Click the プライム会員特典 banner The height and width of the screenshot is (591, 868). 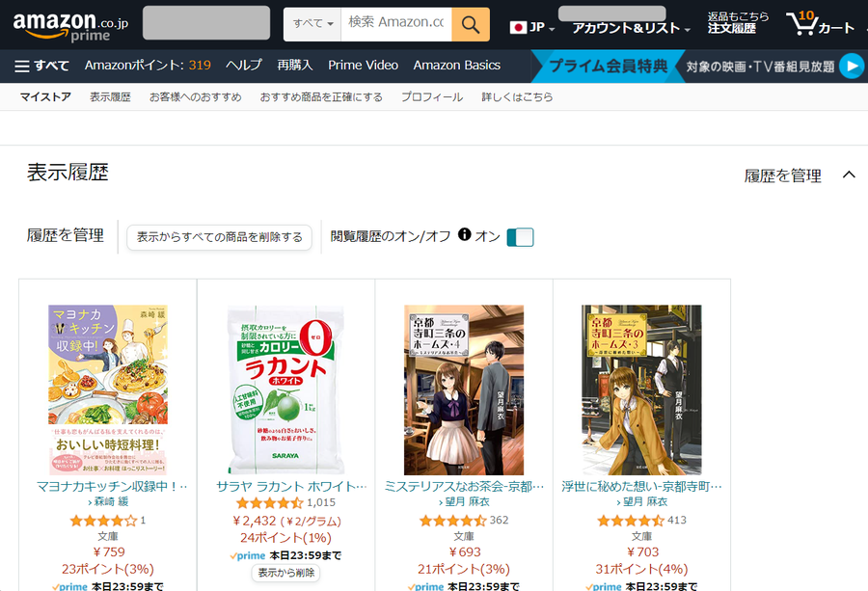pos(609,67)
